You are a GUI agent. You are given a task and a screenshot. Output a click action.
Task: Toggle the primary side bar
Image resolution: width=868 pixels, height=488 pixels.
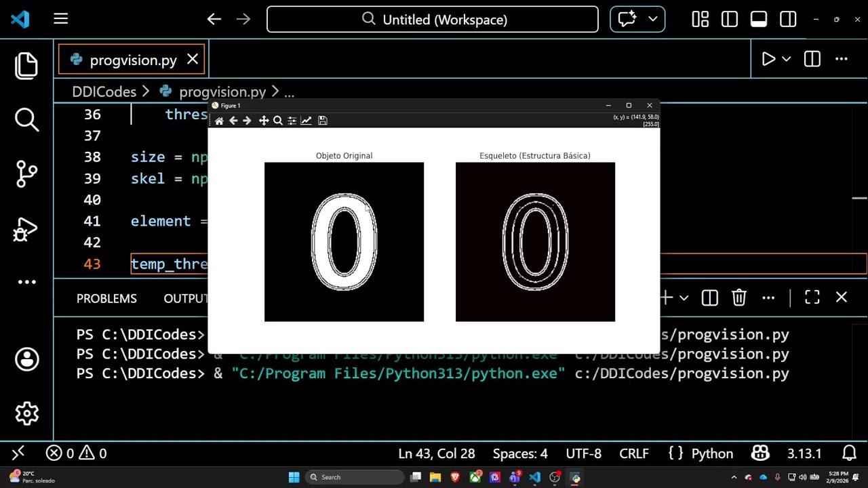coord(730,20)
